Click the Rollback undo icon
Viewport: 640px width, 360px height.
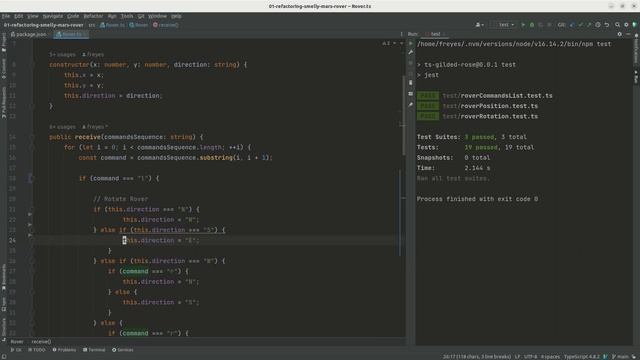[607, 25]
